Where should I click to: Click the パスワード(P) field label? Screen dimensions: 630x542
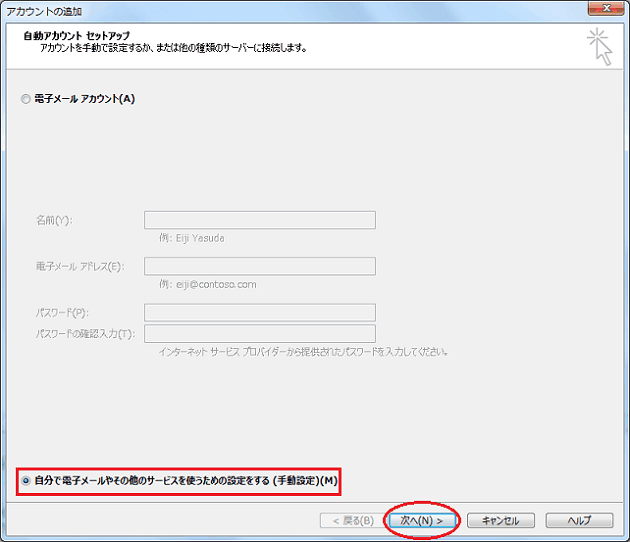coord(62,313)
